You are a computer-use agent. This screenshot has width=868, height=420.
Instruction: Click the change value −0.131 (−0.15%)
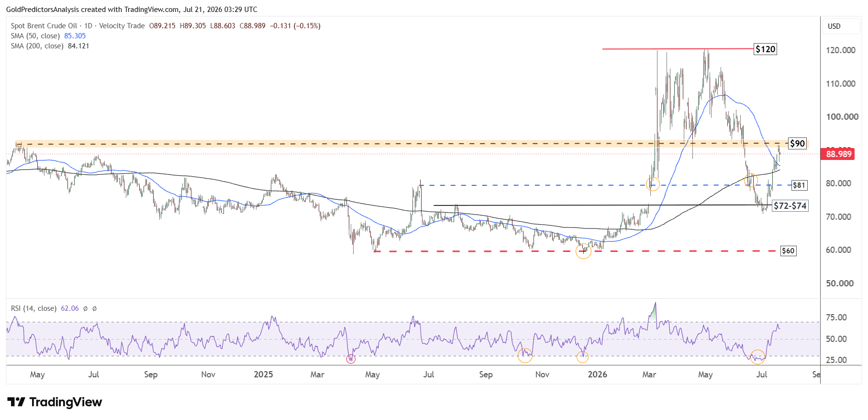click(x=295, y=26)
